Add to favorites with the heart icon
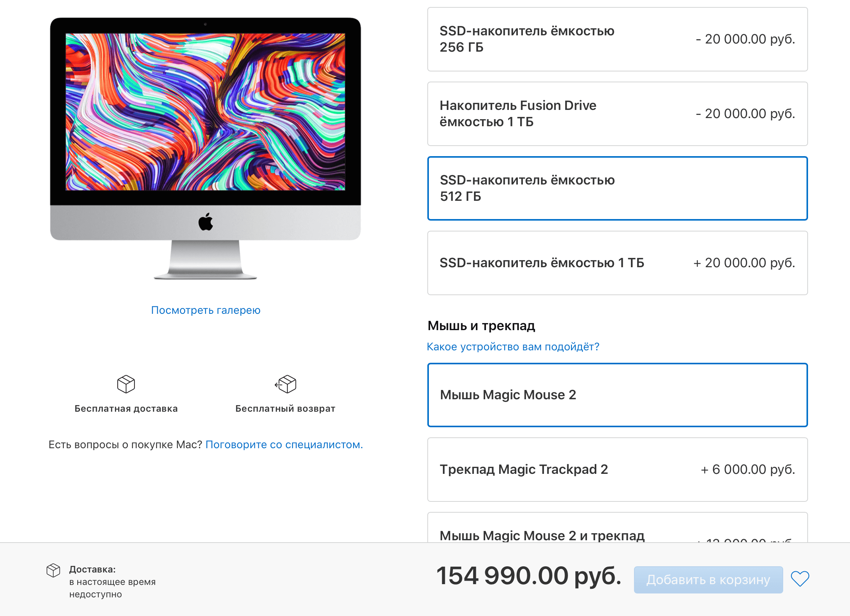This screenshot has width=850, height=616. pyautogui.click(x=800, y=579)
